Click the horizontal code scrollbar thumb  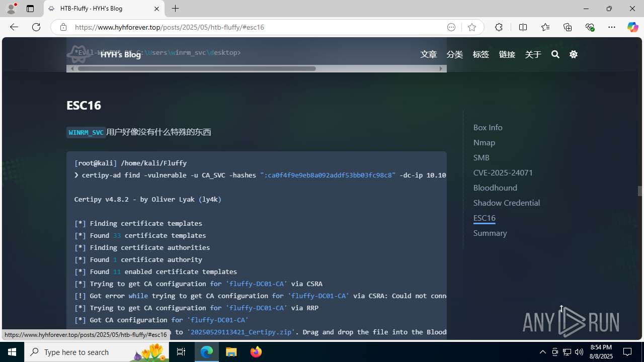click(197, 68)
